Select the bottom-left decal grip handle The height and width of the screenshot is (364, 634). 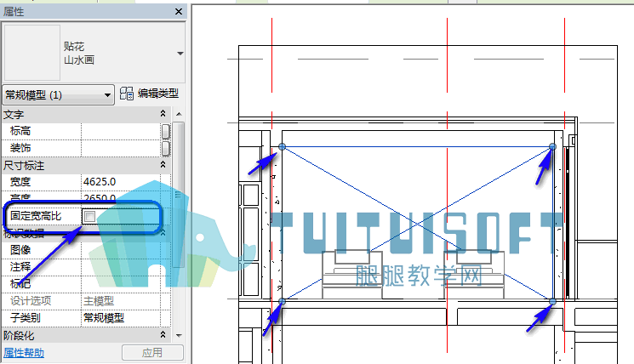[283, 301]
